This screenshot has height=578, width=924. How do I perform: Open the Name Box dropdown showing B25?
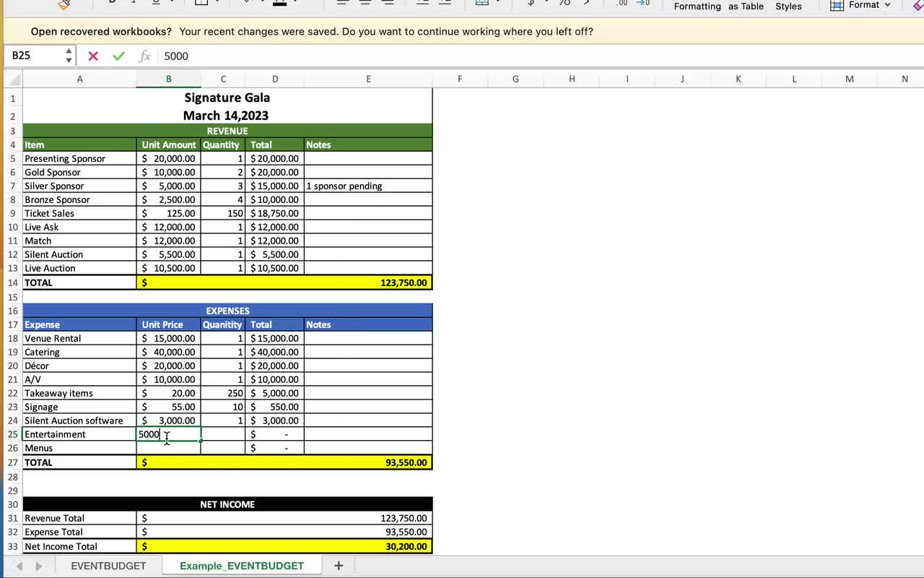[69, 56]
